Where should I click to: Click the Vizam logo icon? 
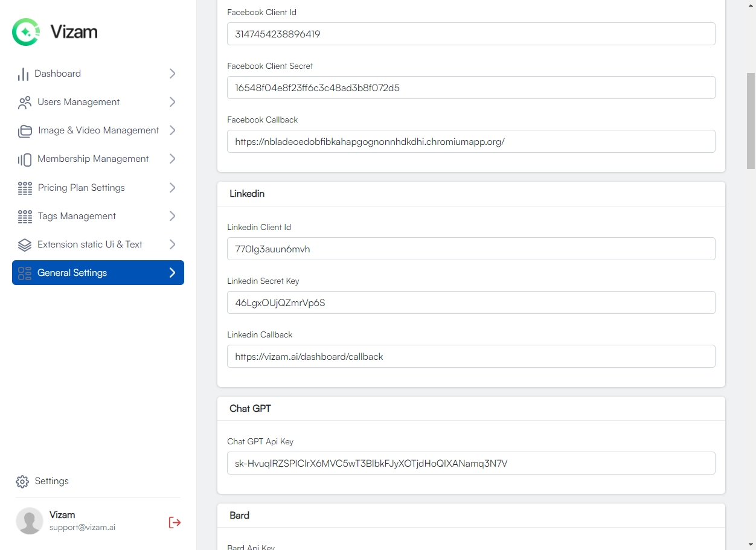tap(26, 32)
